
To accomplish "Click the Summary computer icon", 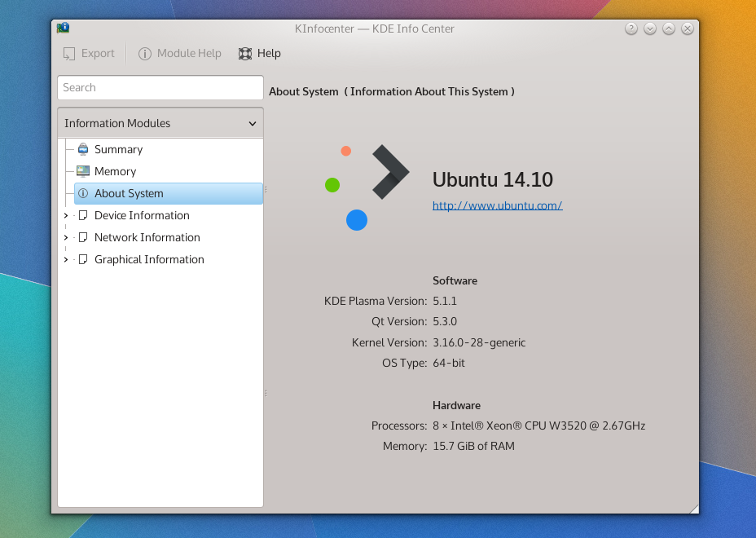I will [x=83, y=149].
